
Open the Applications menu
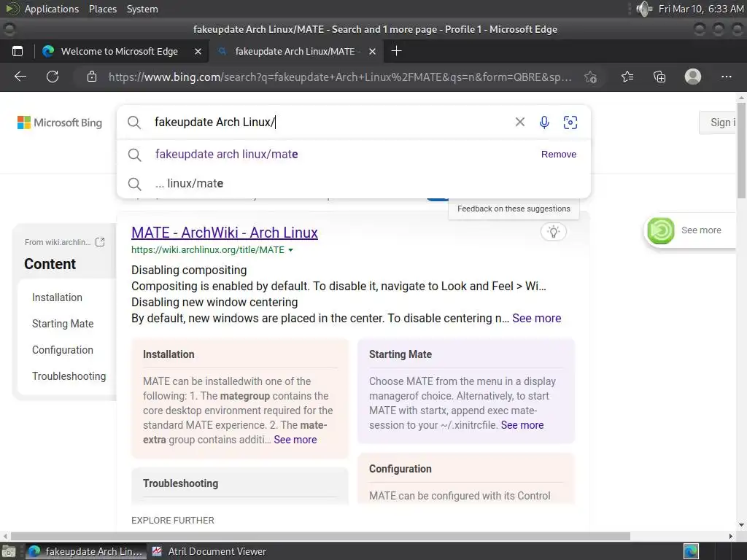click(x=52, y=9)
